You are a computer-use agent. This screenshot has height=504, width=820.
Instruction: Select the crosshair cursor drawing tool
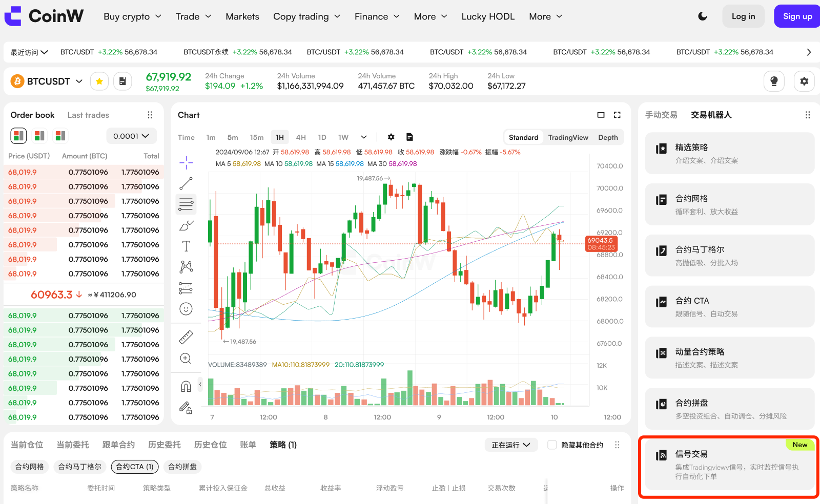click(186, 163)
